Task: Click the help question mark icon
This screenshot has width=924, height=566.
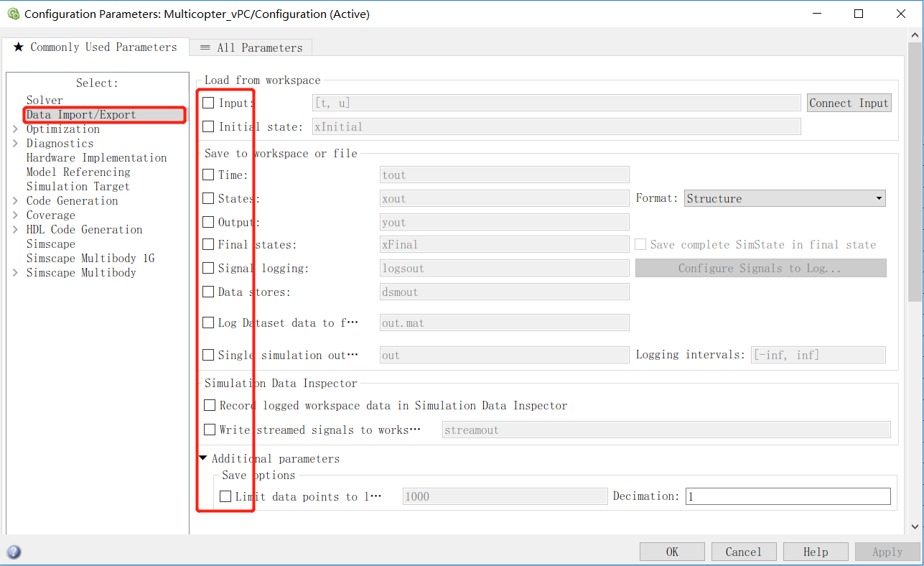Action: point(14,552)
